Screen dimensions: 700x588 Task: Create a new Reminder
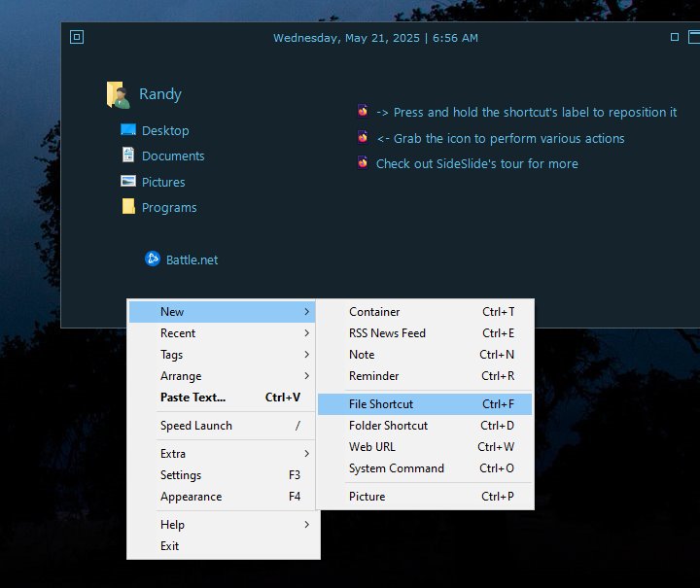(425, 376)
